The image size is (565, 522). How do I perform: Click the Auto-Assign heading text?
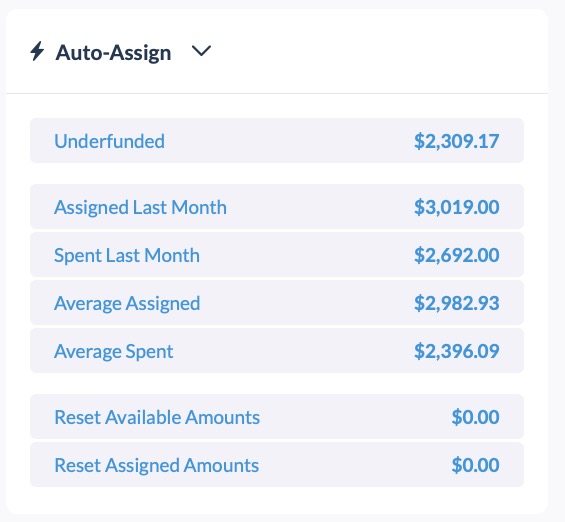113,53
